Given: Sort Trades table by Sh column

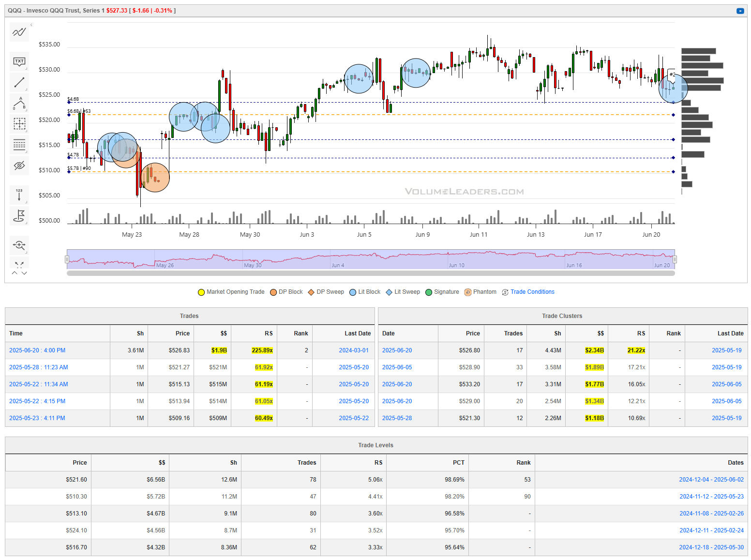Looking at the screenshot, I should (x=129, y=333).
